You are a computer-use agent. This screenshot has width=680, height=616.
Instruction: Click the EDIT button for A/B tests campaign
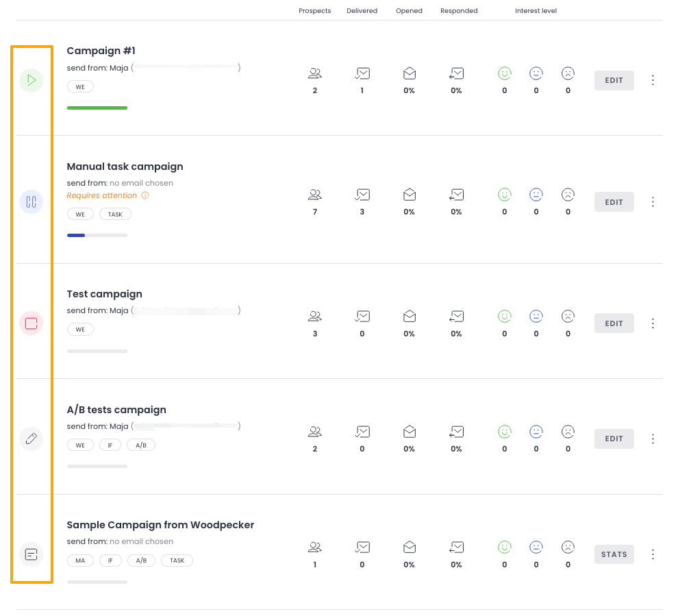click(614, 439)
